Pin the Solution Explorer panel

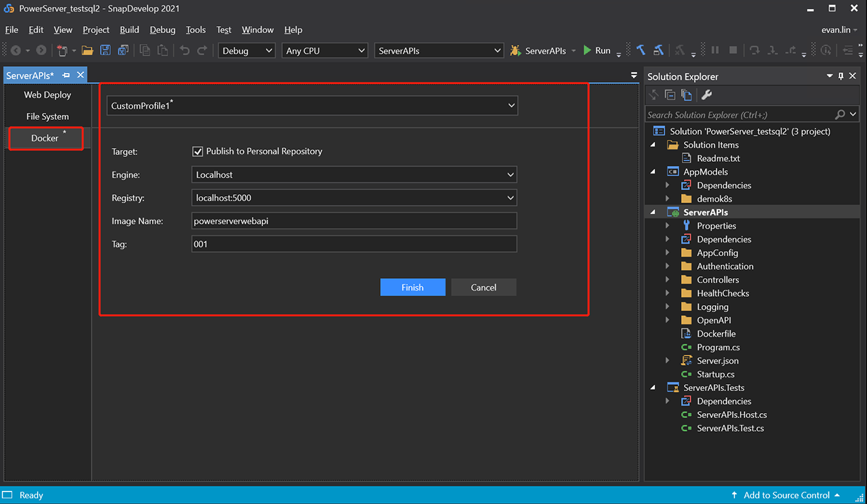click(841, 76)
